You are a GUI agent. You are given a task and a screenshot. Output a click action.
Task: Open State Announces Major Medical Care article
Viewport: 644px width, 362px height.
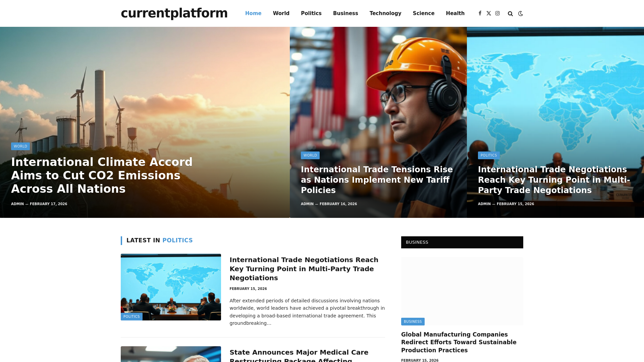click(x=299, y=355)
